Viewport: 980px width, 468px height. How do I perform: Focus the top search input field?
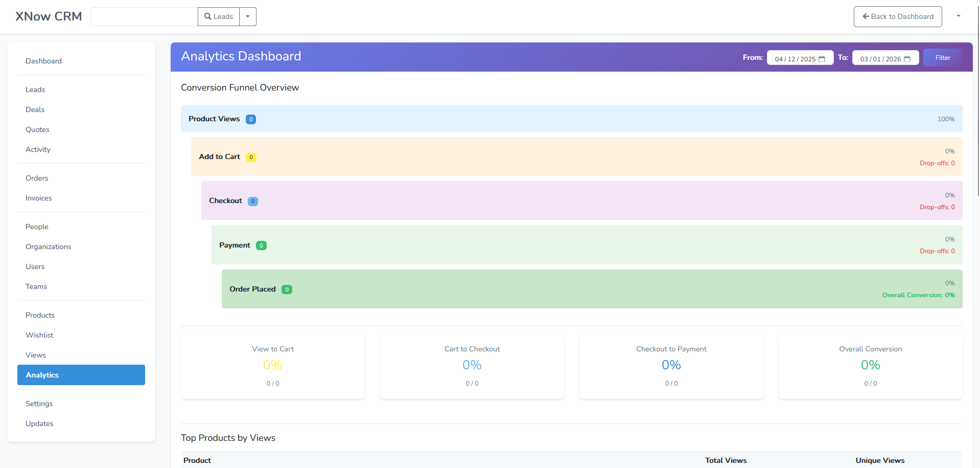(144, 16)
